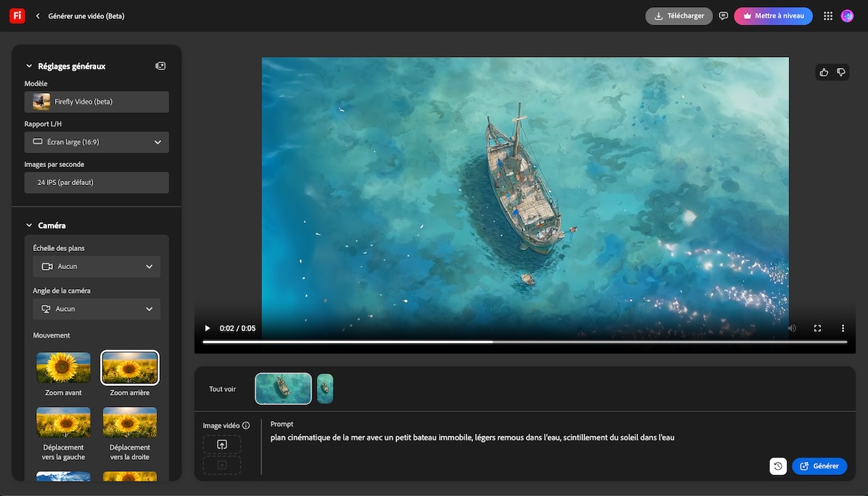Click the thumbs up rating icon

(824, 72)
